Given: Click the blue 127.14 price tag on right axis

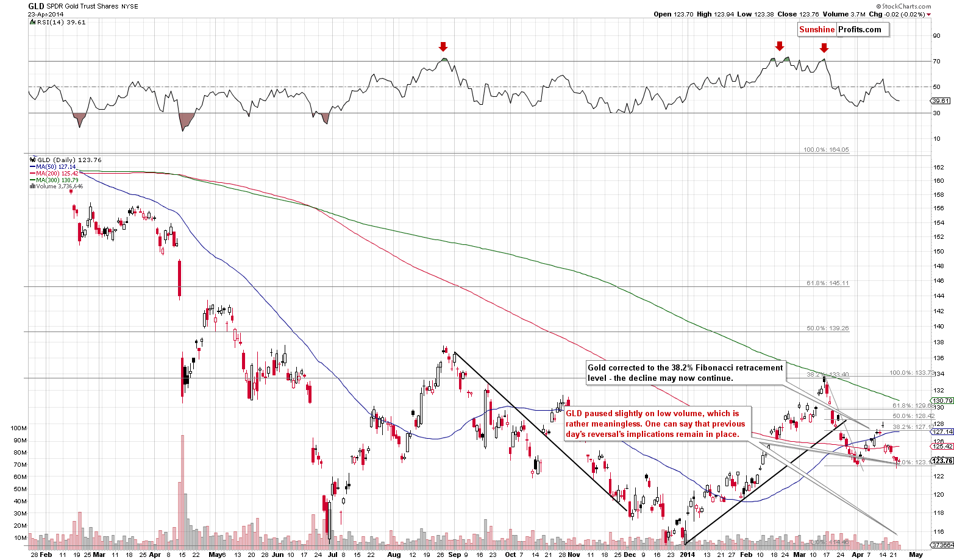Looking at the screenshot, I should [943, 431].
